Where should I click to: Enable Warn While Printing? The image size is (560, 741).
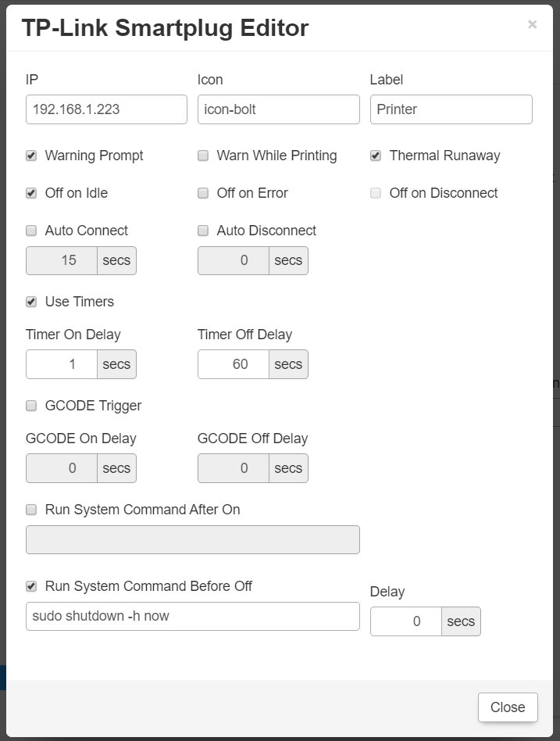pos(203,156)
